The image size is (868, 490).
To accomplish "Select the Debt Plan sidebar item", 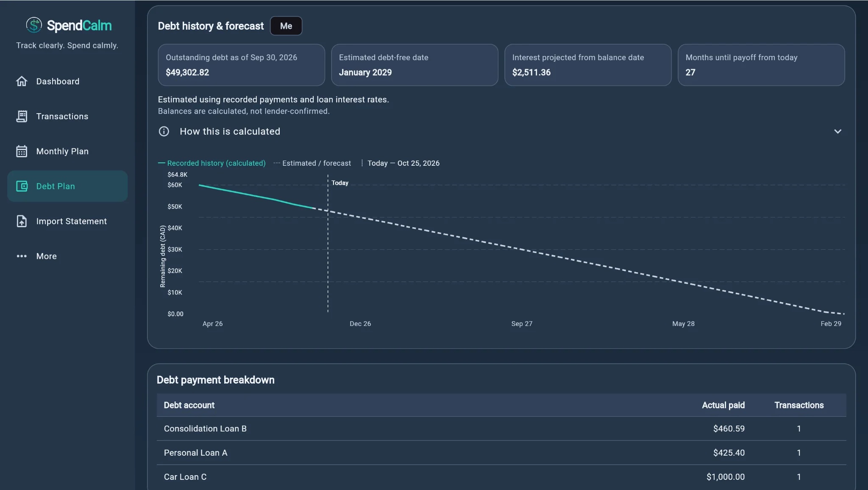I will [67, 186].
